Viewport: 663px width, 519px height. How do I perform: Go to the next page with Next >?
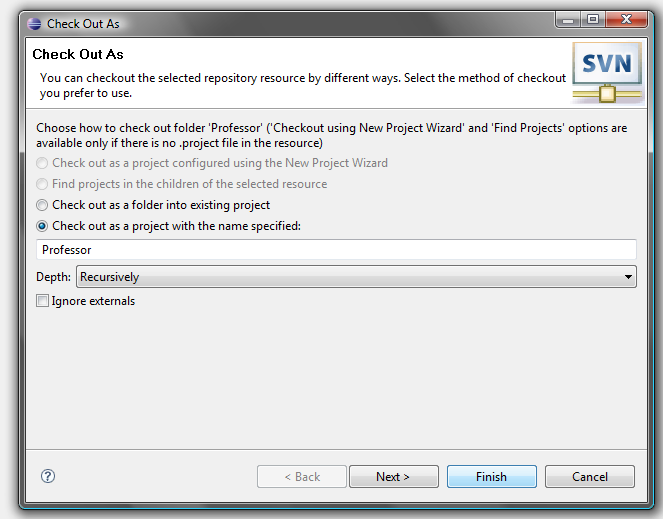[394, 477]
